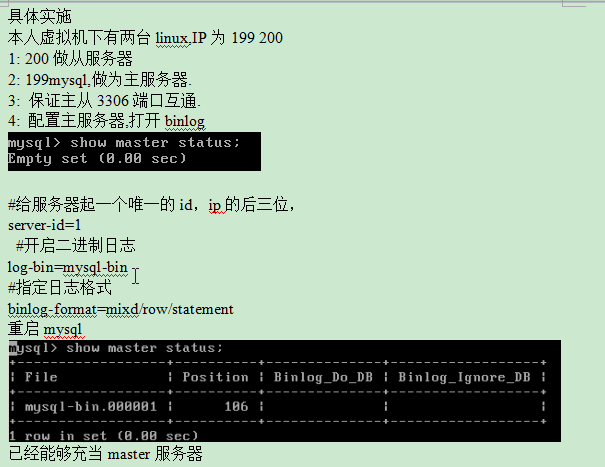Click the line '2: 199mysql,做为主服务器.'
Screen dimensions: 605x467
100,80
